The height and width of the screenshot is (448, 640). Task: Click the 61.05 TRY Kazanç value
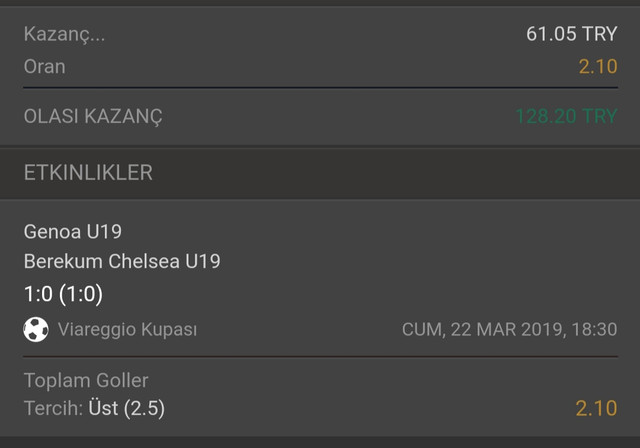pyautogui.click(x=571, y=34)
